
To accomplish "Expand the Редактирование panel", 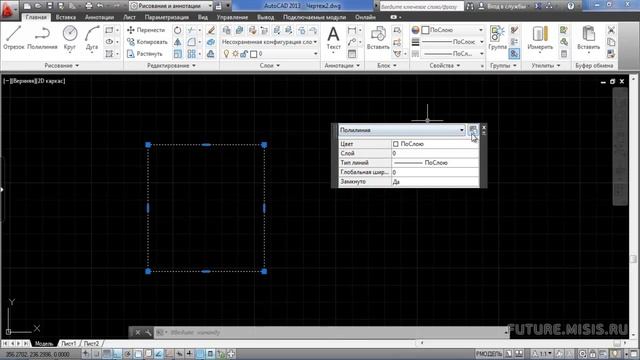I will [x=171, y=66].
